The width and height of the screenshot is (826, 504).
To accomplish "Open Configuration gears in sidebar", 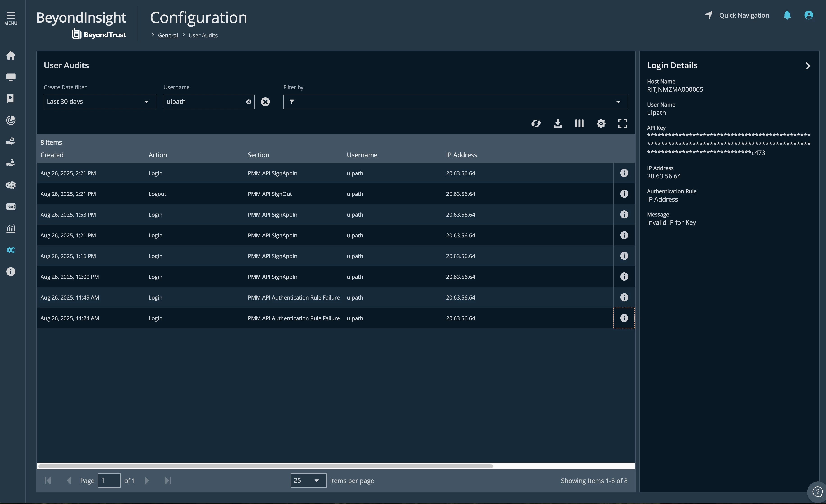I will tap(11, 250).
